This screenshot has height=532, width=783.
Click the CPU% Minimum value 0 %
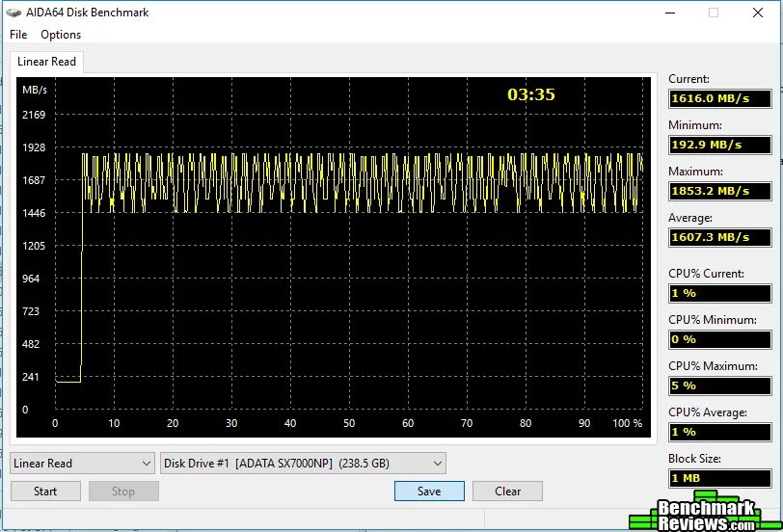tap(720, 339)
